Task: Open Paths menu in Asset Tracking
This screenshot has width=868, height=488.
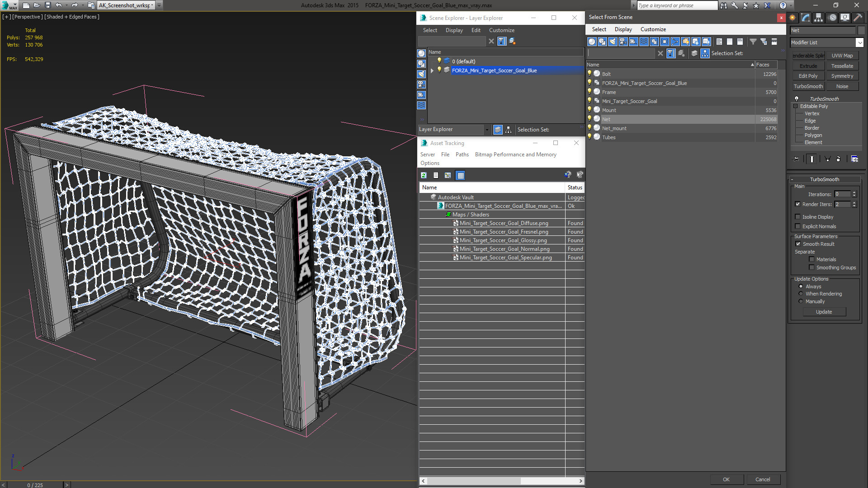Action: [462, 155]
